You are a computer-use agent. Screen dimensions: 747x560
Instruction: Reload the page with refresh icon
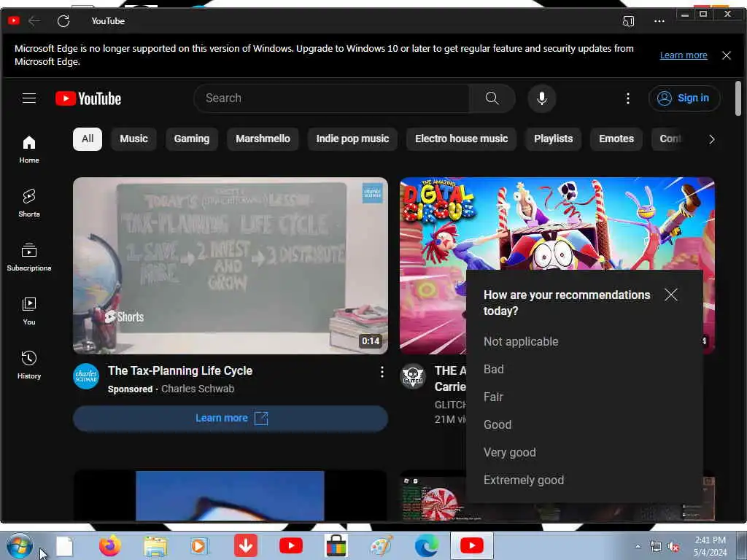pos(63,20)
